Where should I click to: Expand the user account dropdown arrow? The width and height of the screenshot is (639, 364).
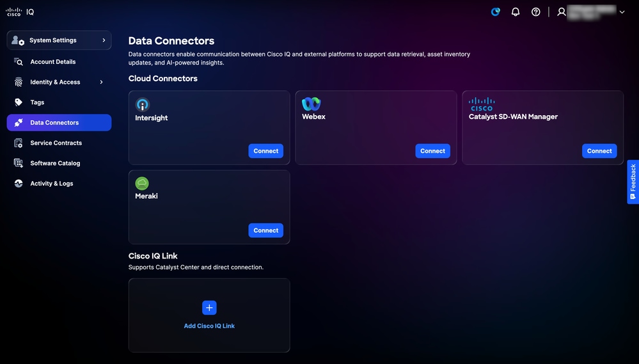coord(622,12)
